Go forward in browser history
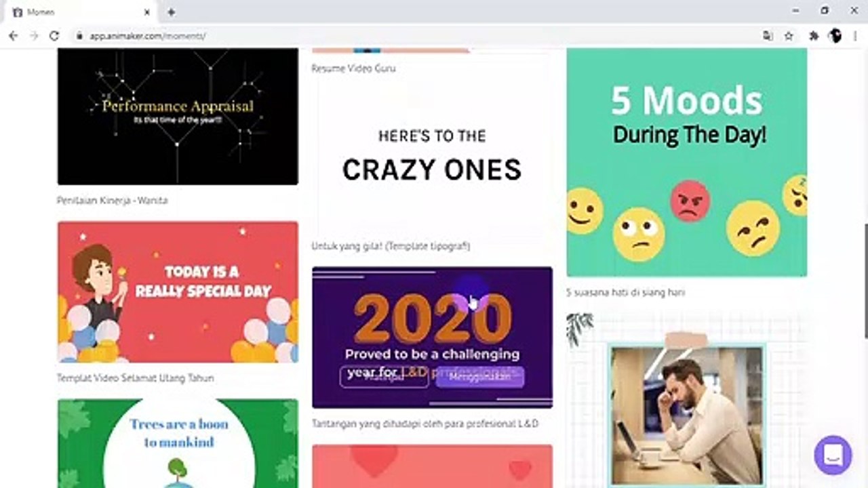This screenshot has width=868, height=488. (34, 36)
